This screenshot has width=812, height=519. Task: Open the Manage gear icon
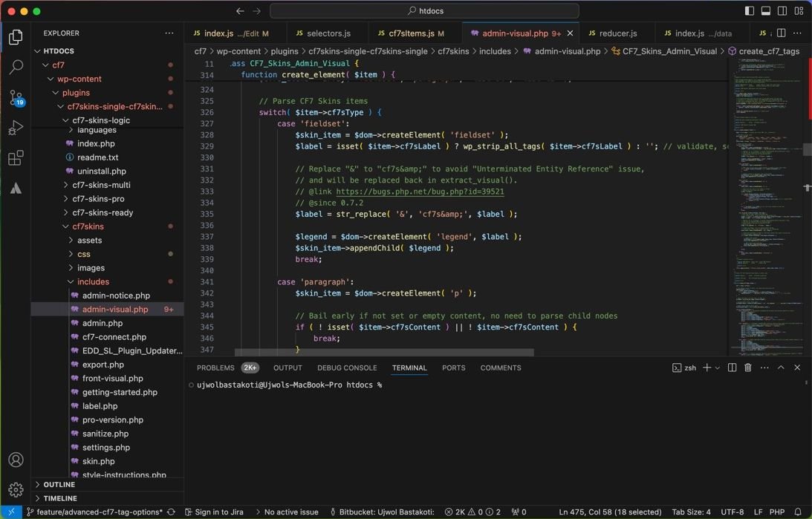pyautogui.click(x=16, y=490)
